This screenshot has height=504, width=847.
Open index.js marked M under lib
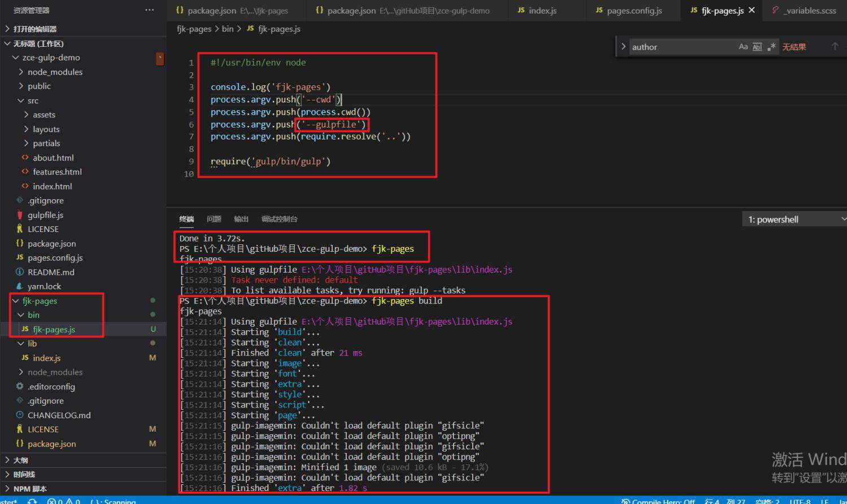pyautogui.click(x=46, y=358)
